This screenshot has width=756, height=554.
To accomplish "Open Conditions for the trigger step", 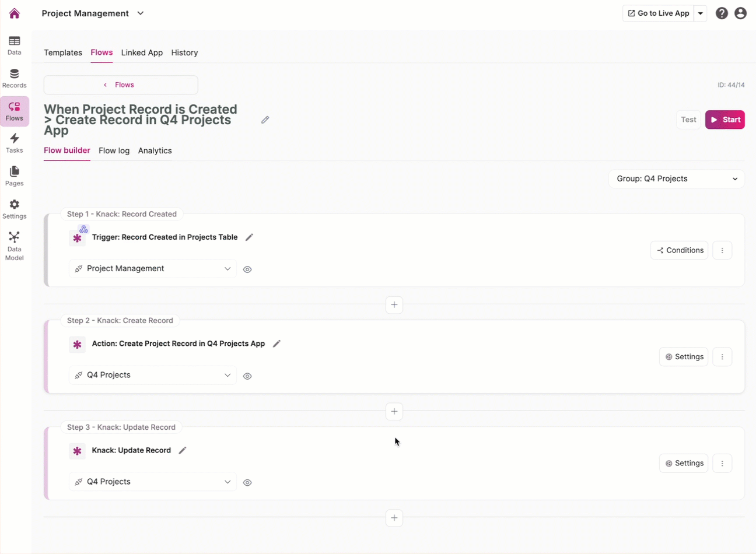I will pos(679,250).
